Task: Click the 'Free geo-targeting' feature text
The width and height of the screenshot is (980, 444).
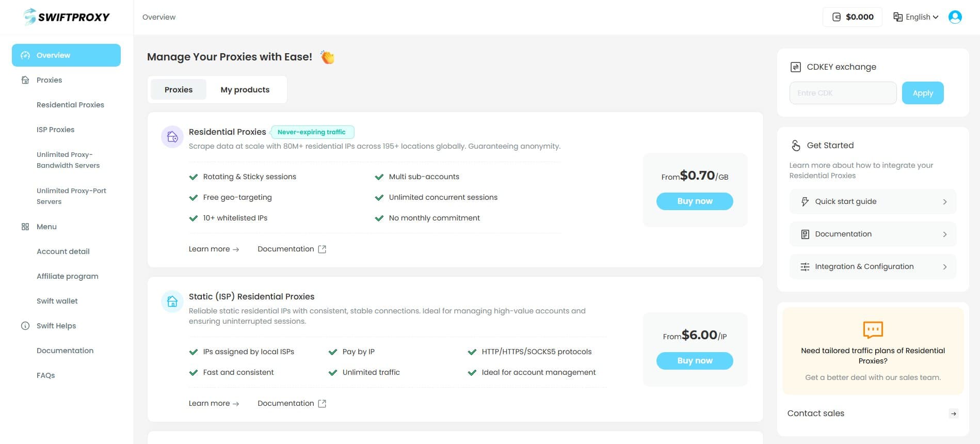Action: (237, 197)
